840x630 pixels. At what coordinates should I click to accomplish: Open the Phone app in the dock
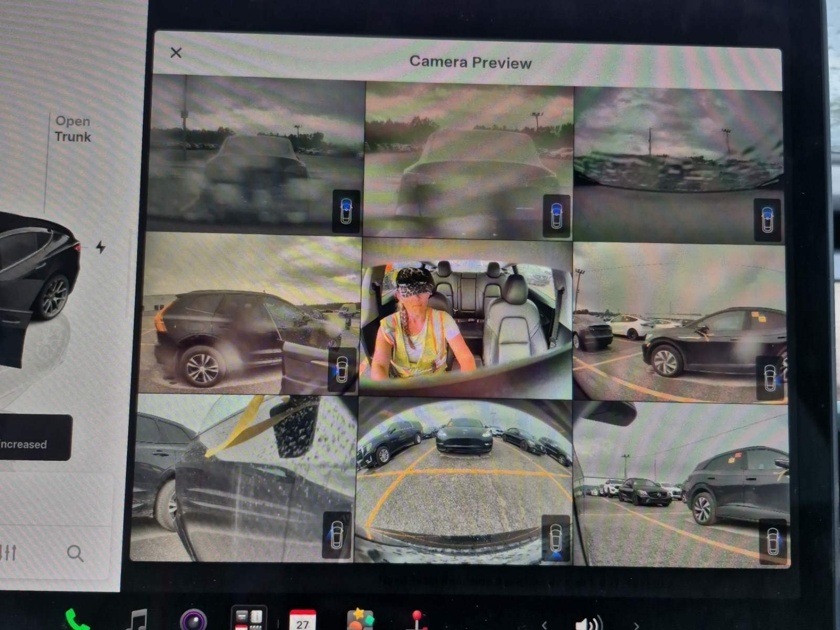click(x=77, y=619)
